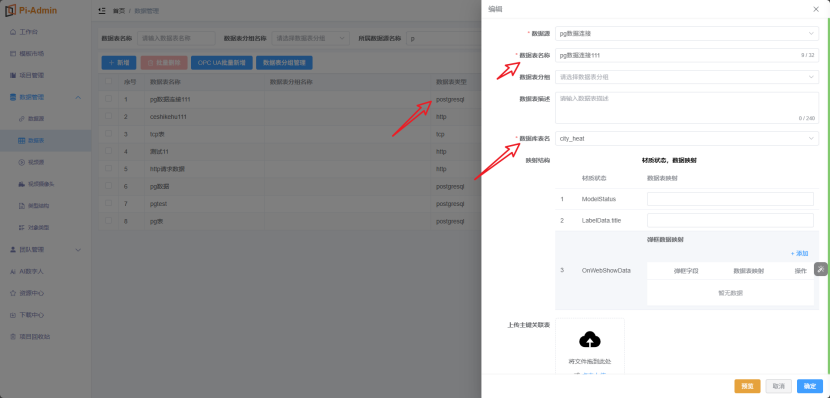Viewport: 830px width, 398px height.
Task: Click 数据管理 database icon in sidebar
Action: point(13,97)
